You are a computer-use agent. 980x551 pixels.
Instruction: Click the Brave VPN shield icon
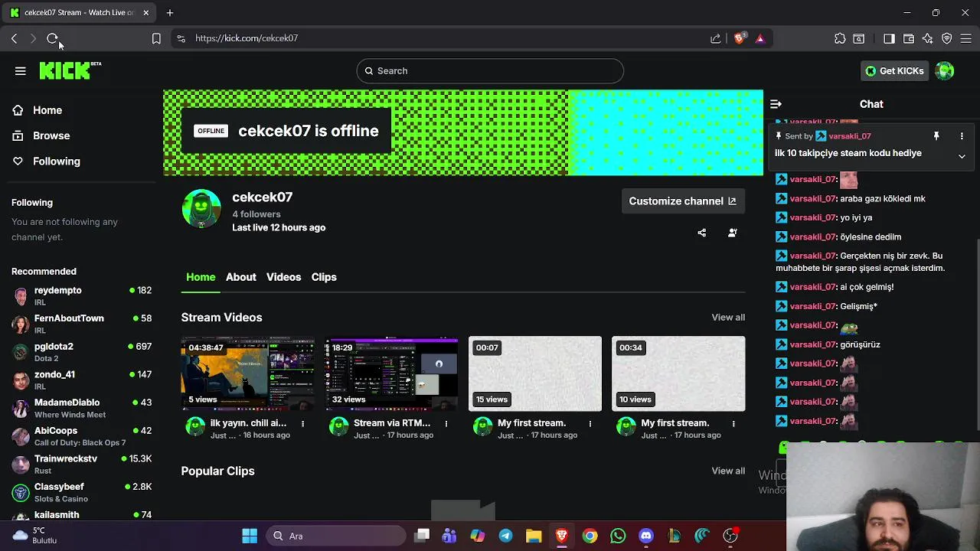pos(947,38)
